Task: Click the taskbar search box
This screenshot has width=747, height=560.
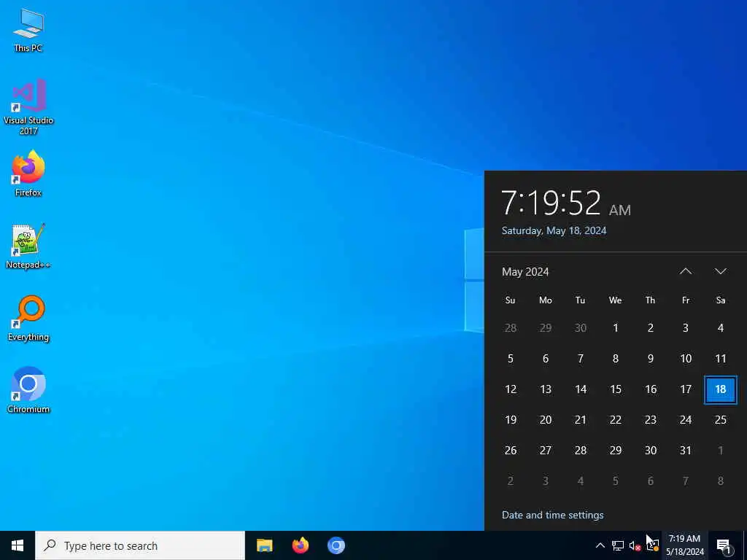Action: tap(140, 545)
